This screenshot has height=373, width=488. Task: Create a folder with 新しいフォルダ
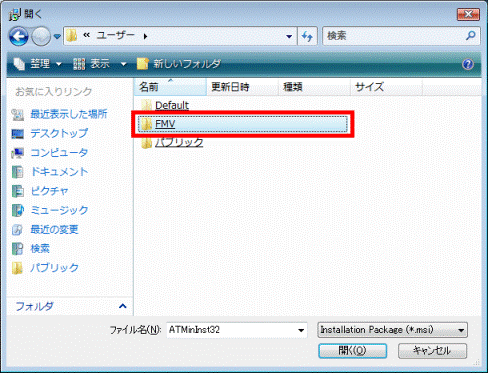179,63
